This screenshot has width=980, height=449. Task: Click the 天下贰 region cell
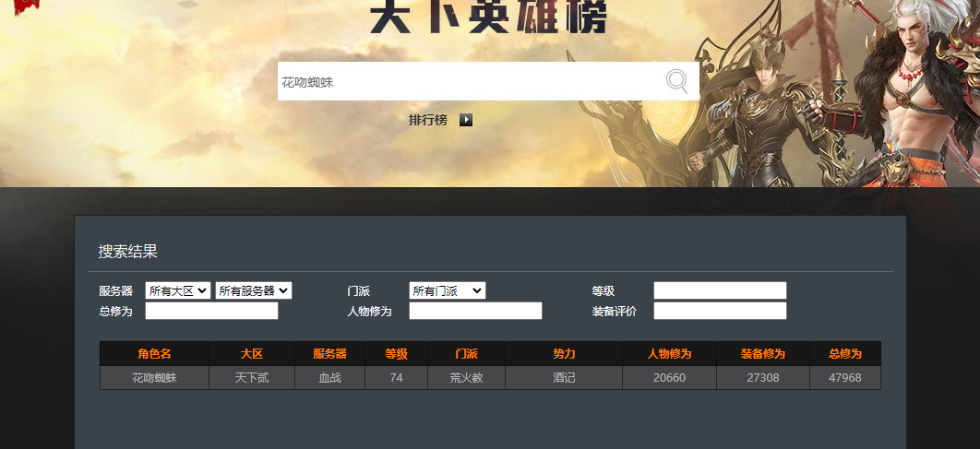(x=252, y=378)
